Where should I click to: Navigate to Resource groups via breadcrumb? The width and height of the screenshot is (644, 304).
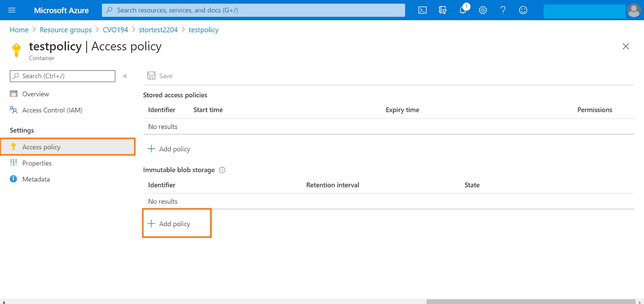point(65,30)
